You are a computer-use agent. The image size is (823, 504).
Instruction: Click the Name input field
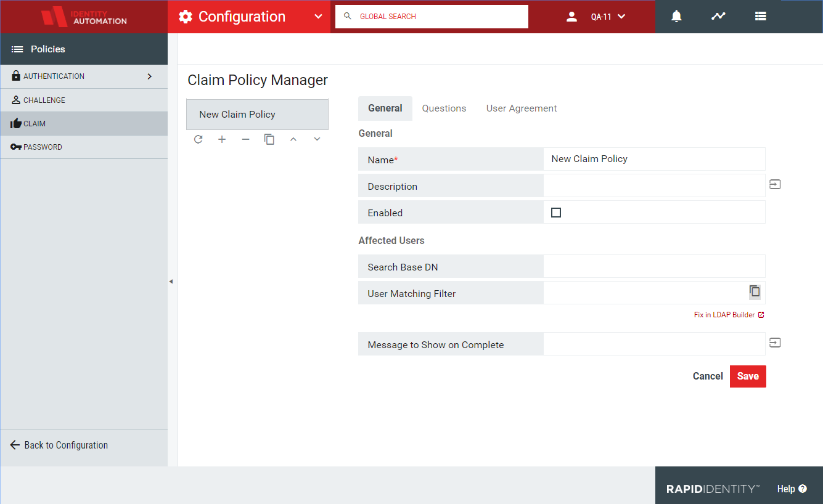[654, 159]
